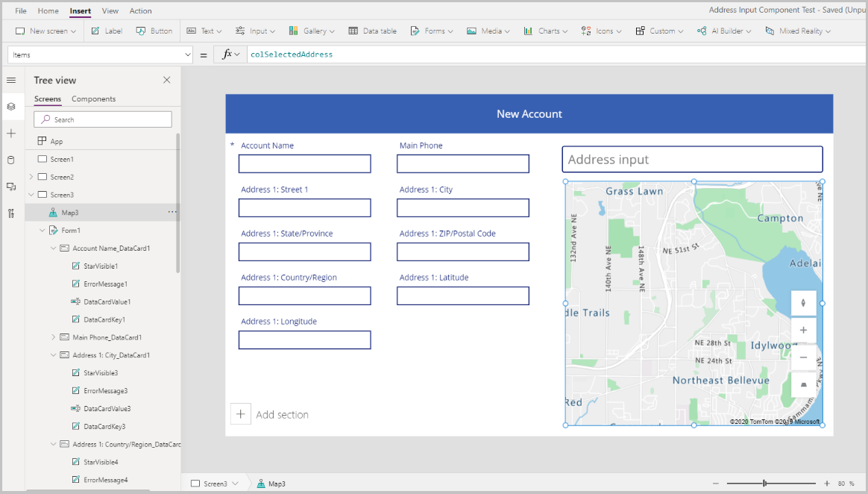868x494 pixels.
Task: Expand the Main Phone_DataCard1 node
Action: point(53,337)
